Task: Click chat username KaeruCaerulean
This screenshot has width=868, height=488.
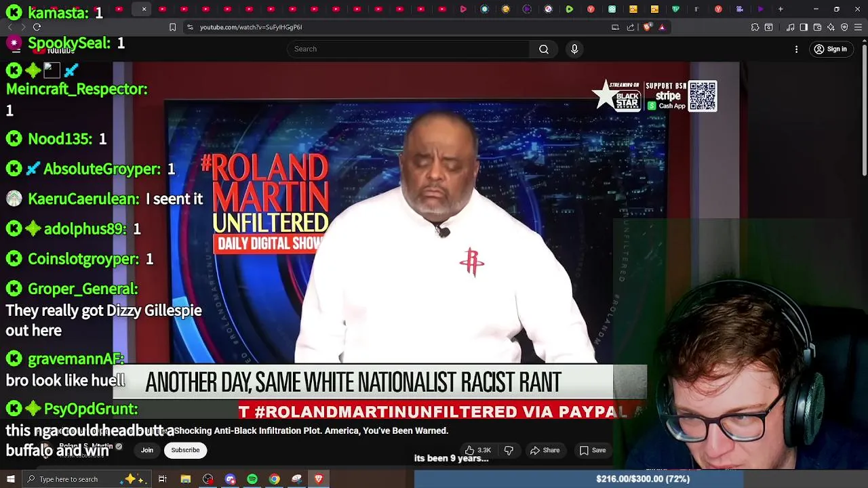Action: tap(83, 199)
